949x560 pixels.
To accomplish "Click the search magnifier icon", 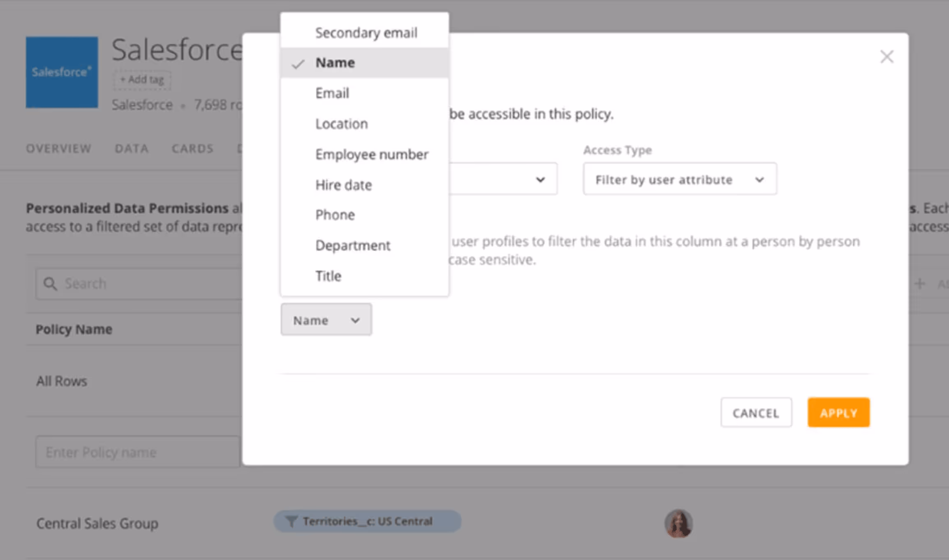I will (x=50, y=284).
